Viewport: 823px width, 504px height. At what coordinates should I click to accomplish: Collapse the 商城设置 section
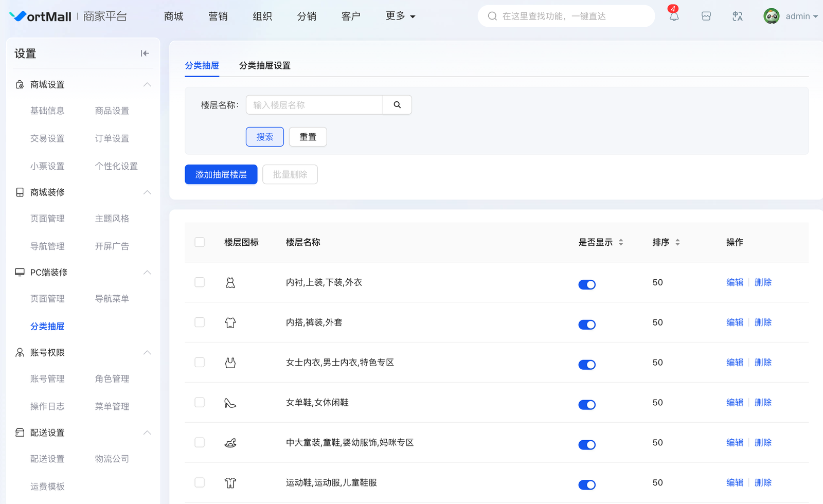147,84
